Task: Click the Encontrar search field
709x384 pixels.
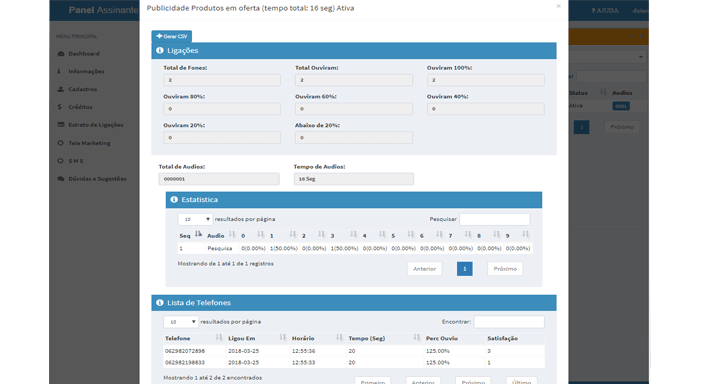Action: tap(509, 322)
